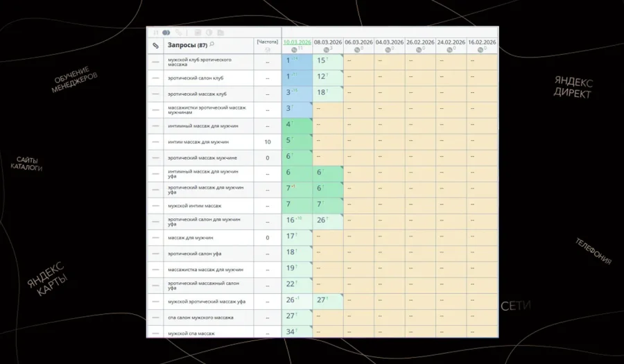
Task: Click the sort arrows icon in the toolbar
Action: click(155, 33)
